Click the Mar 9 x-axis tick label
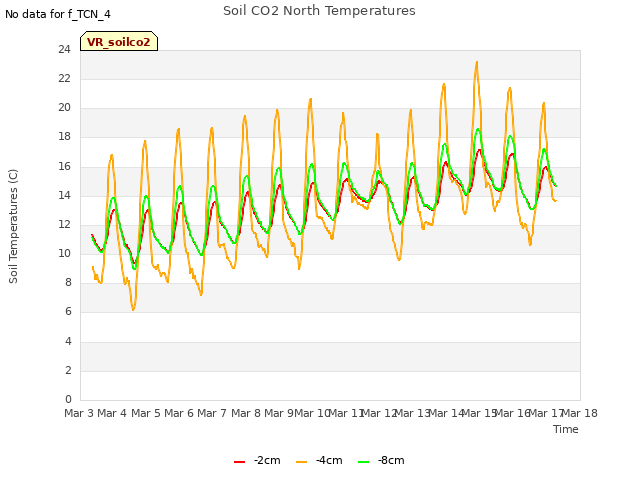The height and width of the screenshot is (480, 640). pos(279,413)
